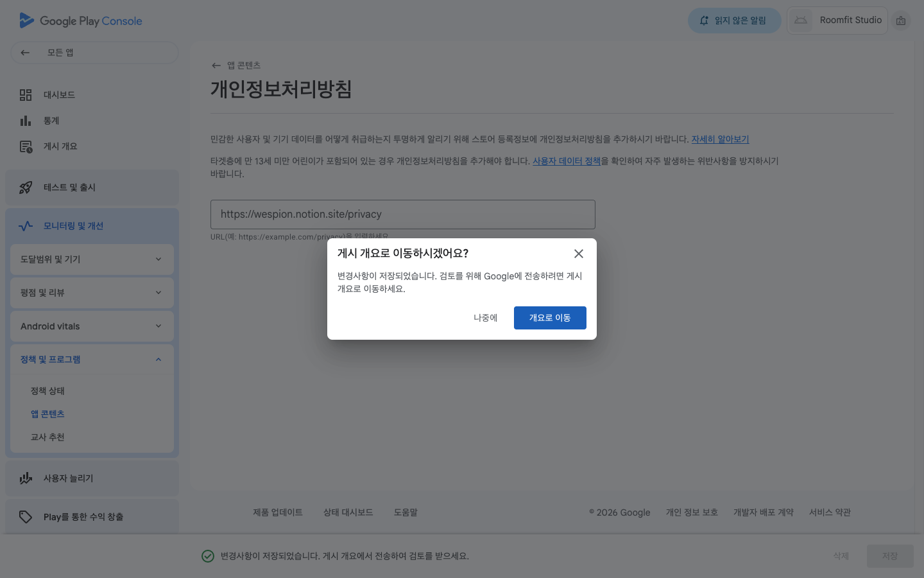Collapse the 정책 및 프로그램 section
Image resolution: width=924 pixels, height=578 pixels.
(158, 360)
